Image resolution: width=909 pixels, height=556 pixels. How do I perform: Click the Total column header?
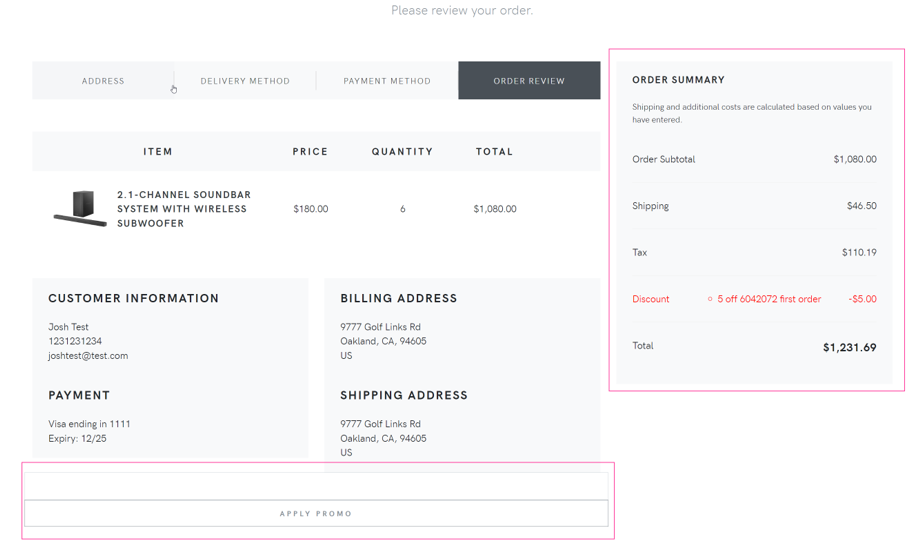(x=495, y=152)
